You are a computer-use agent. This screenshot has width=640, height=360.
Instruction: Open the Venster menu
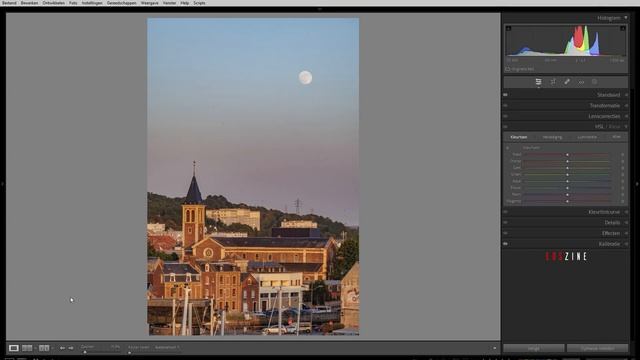(169, 3)
